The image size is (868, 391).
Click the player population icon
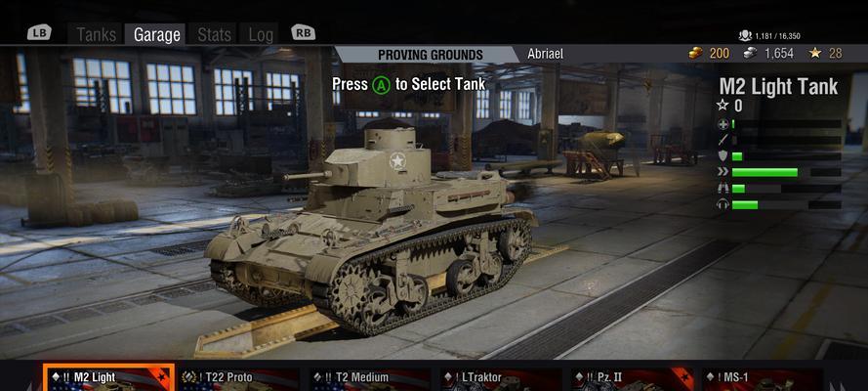(745, 36)
